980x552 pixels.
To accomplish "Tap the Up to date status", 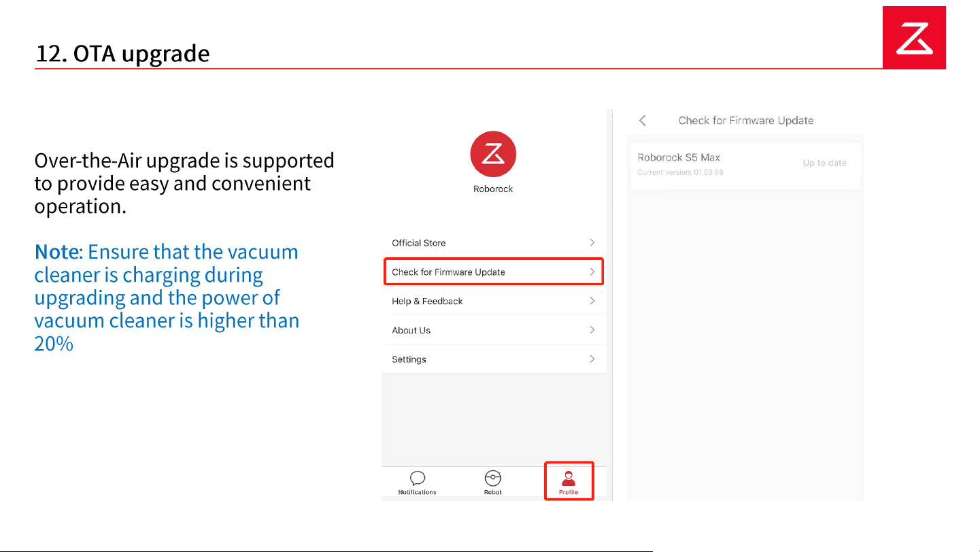I will (x=825, y=163).
